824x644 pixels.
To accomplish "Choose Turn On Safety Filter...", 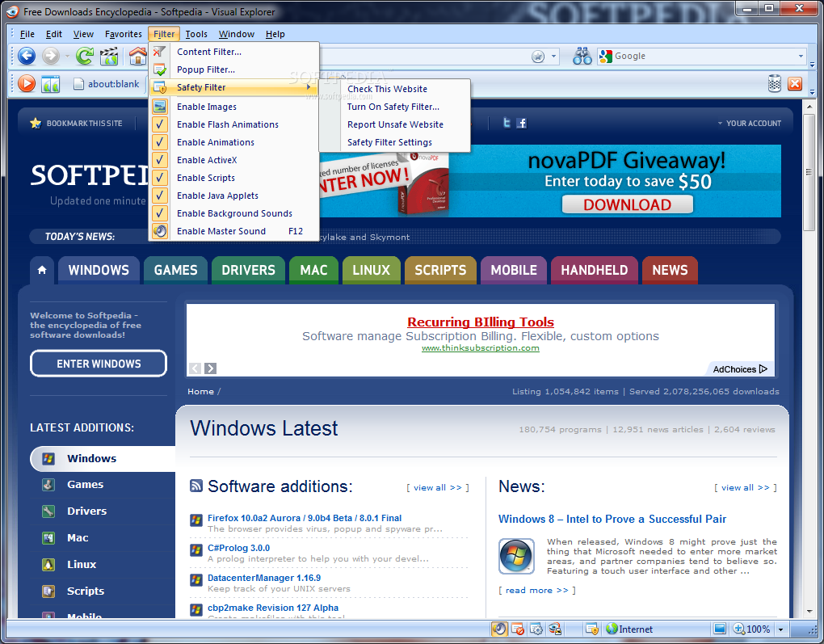I will click(395, 107).
